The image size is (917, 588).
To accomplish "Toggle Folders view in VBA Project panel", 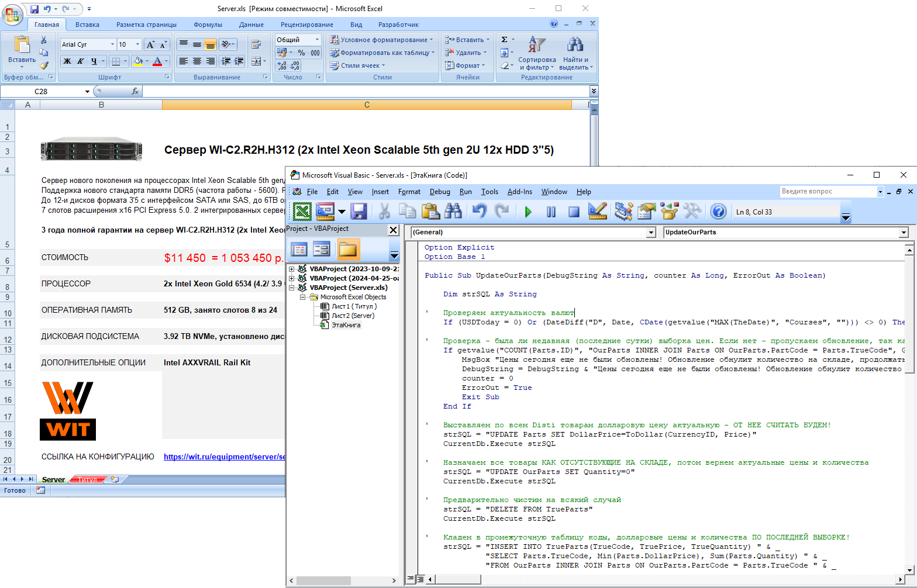I will coord(347,250).
